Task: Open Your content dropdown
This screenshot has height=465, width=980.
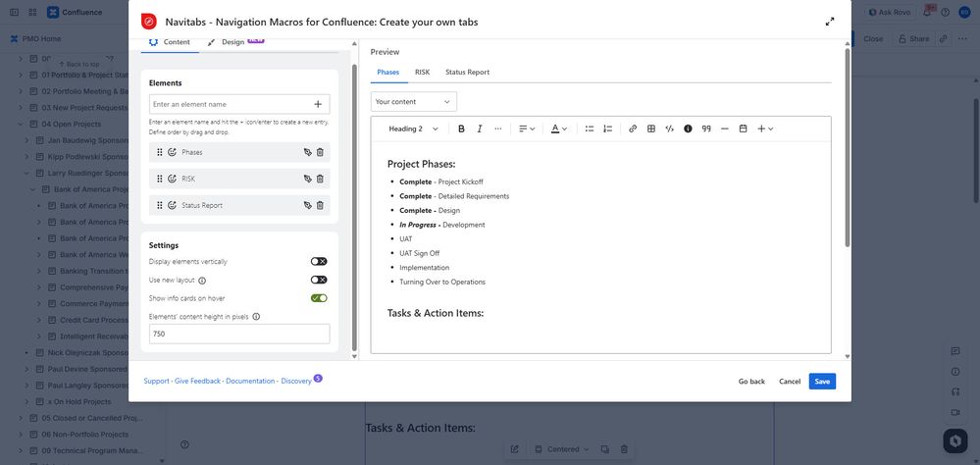Action: 414,102
